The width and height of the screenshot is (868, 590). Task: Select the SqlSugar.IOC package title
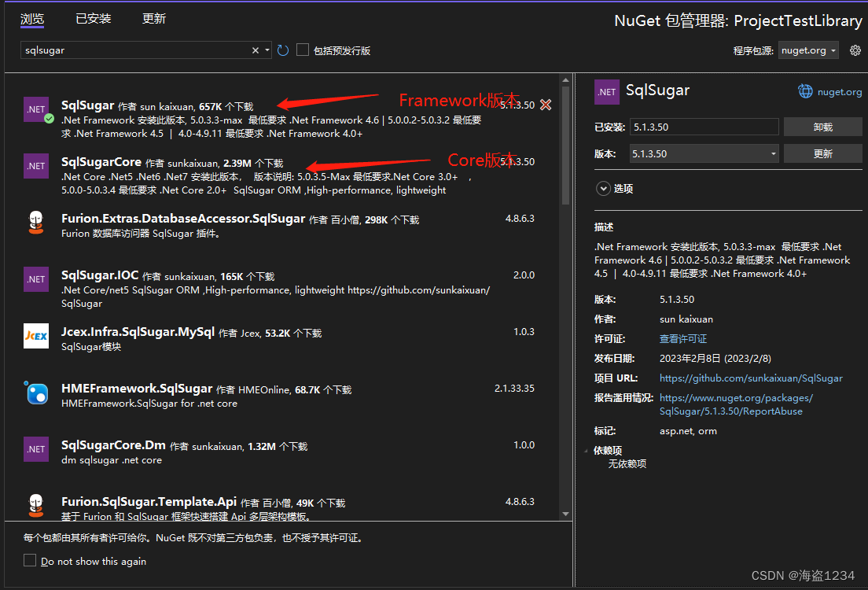(x=100, y=275)
